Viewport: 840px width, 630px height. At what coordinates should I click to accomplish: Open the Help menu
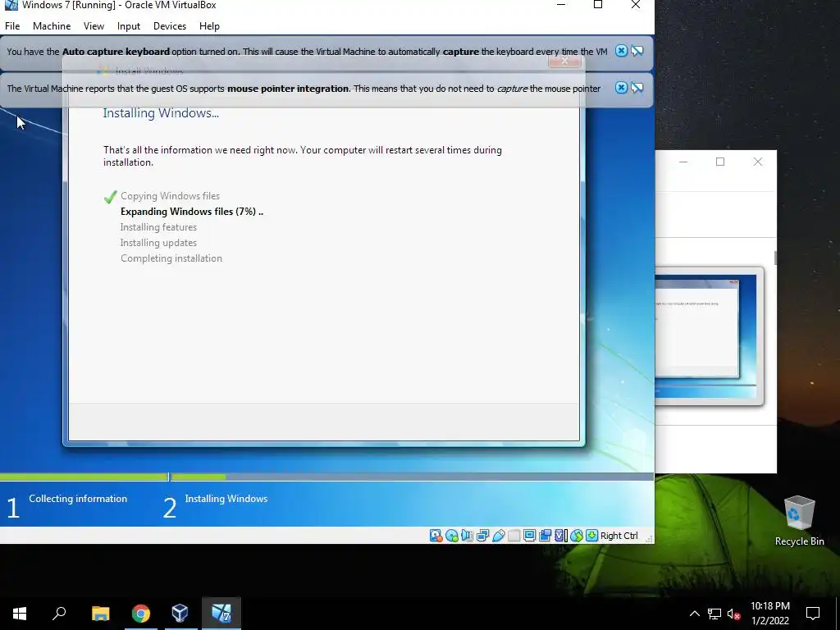click(209, 25)
